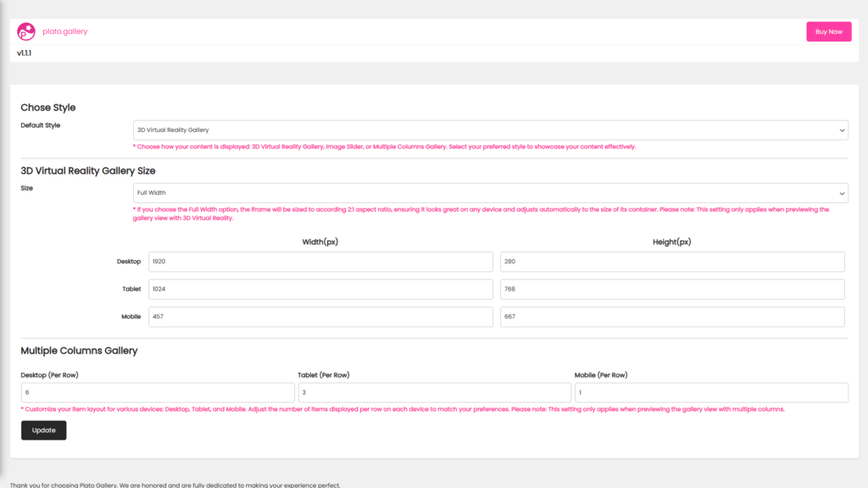Click the Height(px) column header
This screenshot has height=488, width=868.
pos(672,241)
